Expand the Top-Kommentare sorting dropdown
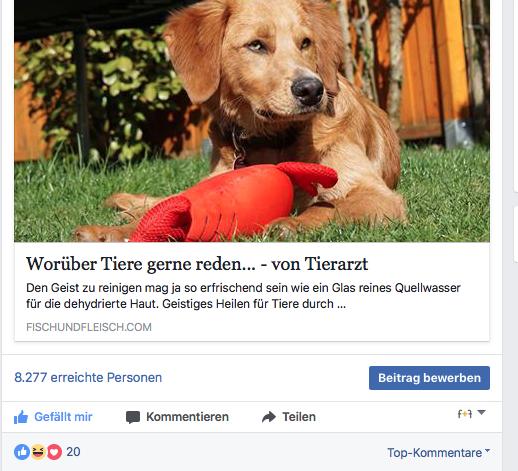The height and width of the screenshot is (471, 518). 438,453
